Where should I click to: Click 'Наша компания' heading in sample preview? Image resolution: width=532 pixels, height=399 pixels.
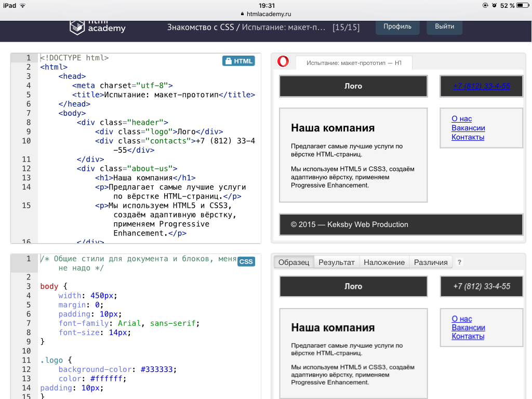(x=333, y=328)
